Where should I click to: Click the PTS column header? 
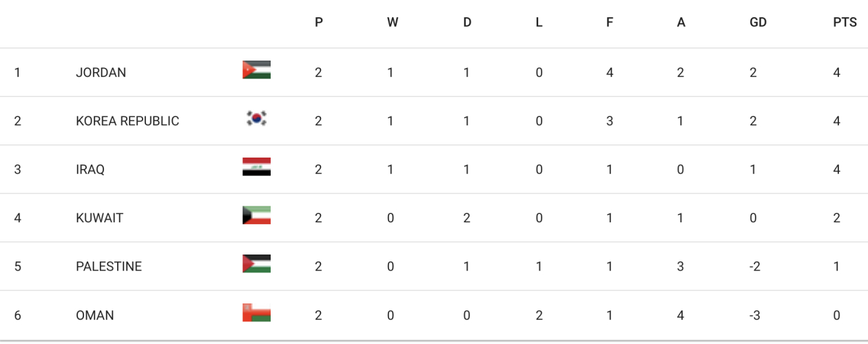click(845, 23)
